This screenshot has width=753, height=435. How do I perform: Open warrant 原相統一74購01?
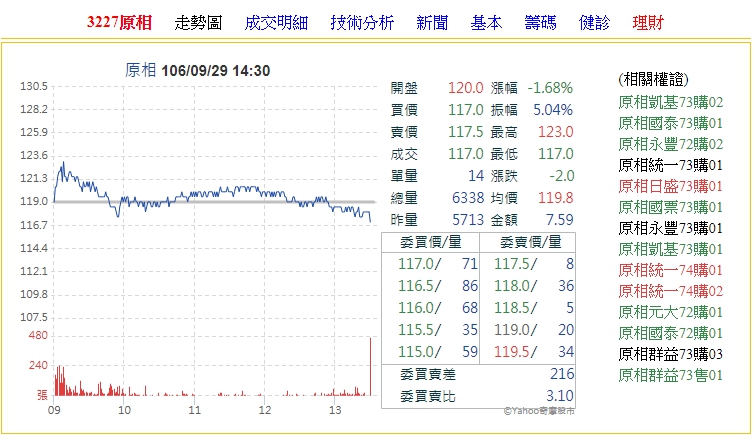click(670, 270)
